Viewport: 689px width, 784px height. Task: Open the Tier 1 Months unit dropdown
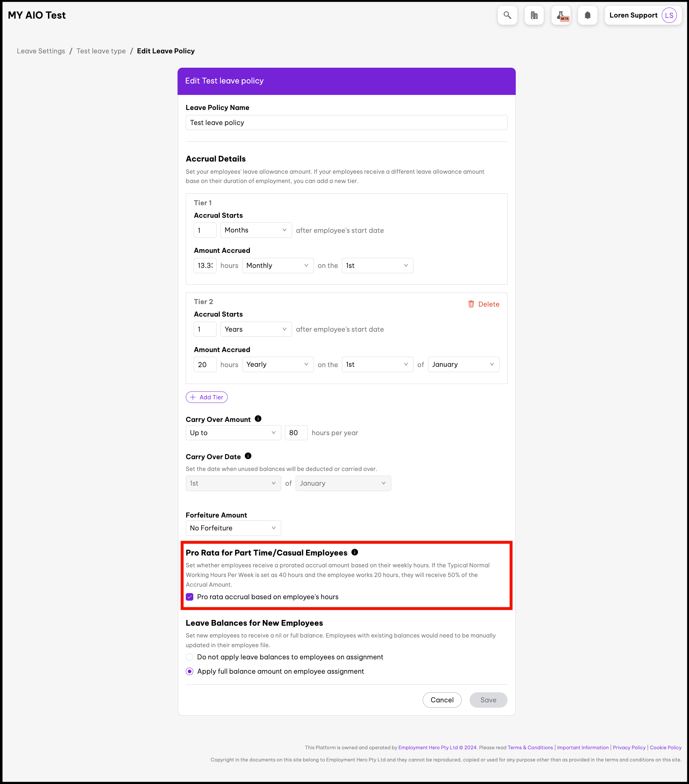tap(256, 230)
